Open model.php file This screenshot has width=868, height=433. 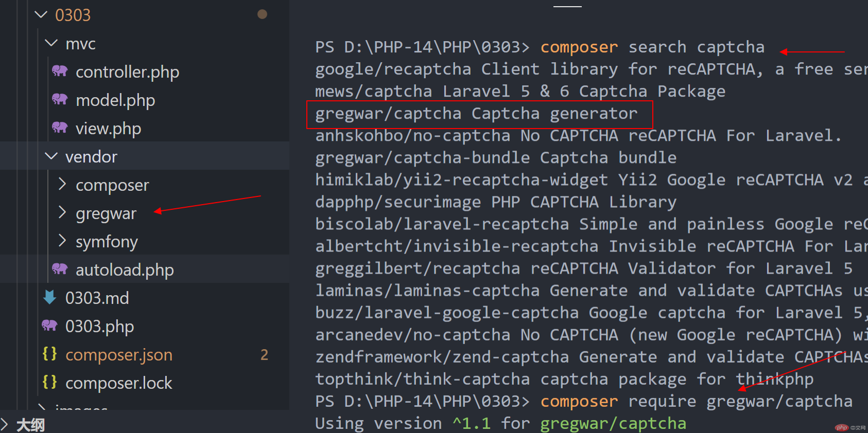tap(115, 100)
